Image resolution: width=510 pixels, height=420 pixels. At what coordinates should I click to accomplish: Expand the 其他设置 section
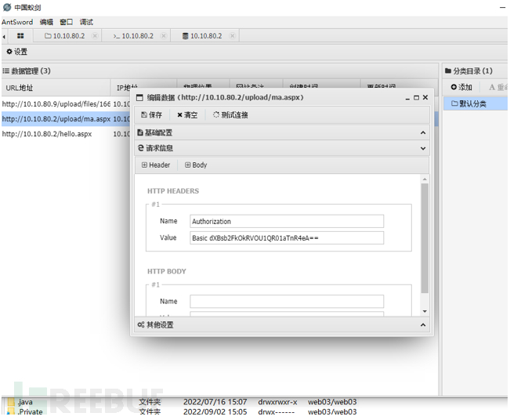pos(282,324)
